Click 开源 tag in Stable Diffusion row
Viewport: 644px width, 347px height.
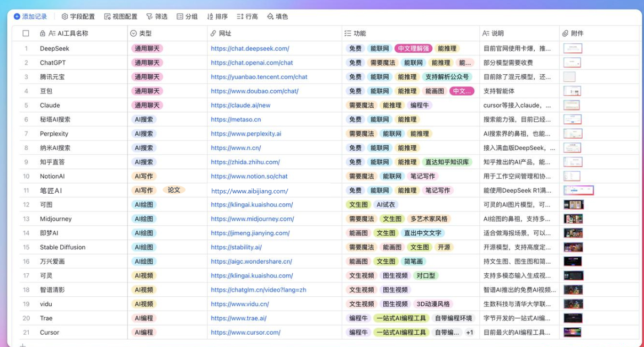pyautogui.click(x=444, y=247)
